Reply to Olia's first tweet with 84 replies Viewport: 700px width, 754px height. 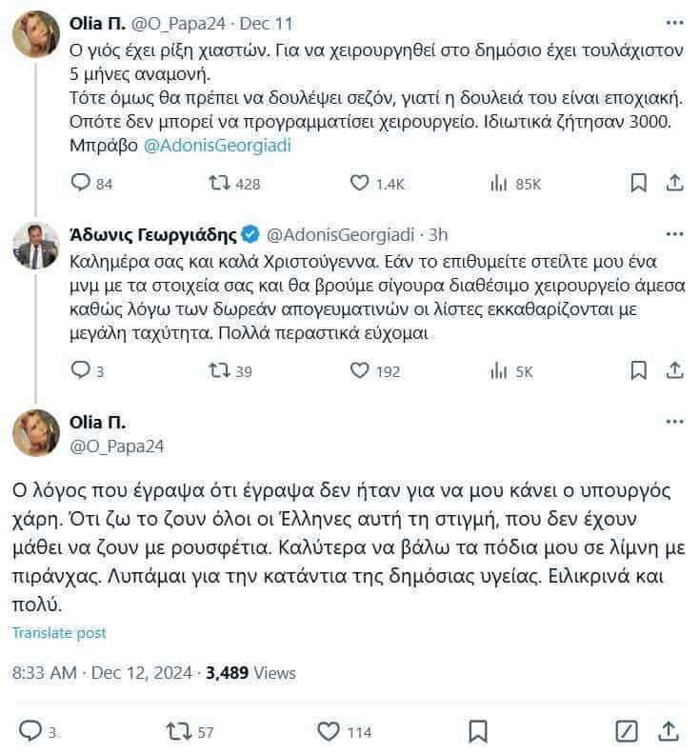(82, 183)
